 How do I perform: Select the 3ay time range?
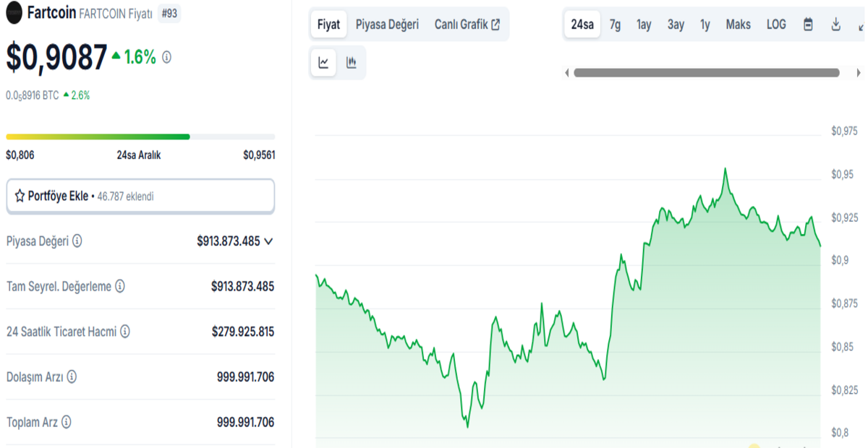(676, 25)
